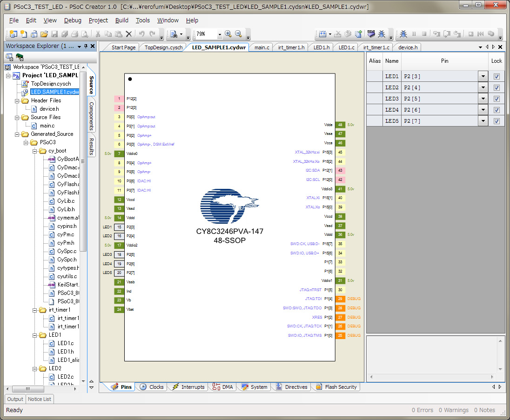Click the Stop debugging square icon
Viewport: 510px width, 420px height.
coord(424,34)
